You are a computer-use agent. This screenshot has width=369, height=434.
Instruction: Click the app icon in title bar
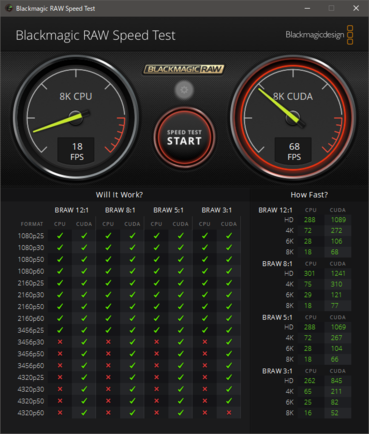pos(9,8)
